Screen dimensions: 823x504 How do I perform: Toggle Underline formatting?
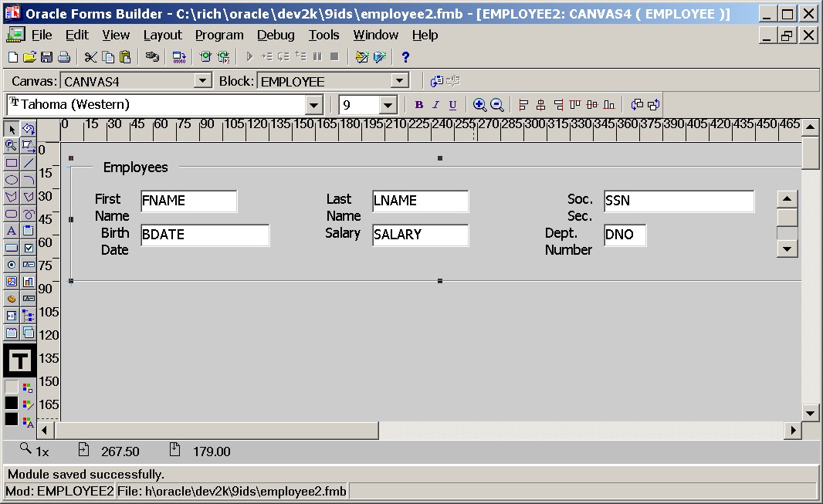click(452, 105)
